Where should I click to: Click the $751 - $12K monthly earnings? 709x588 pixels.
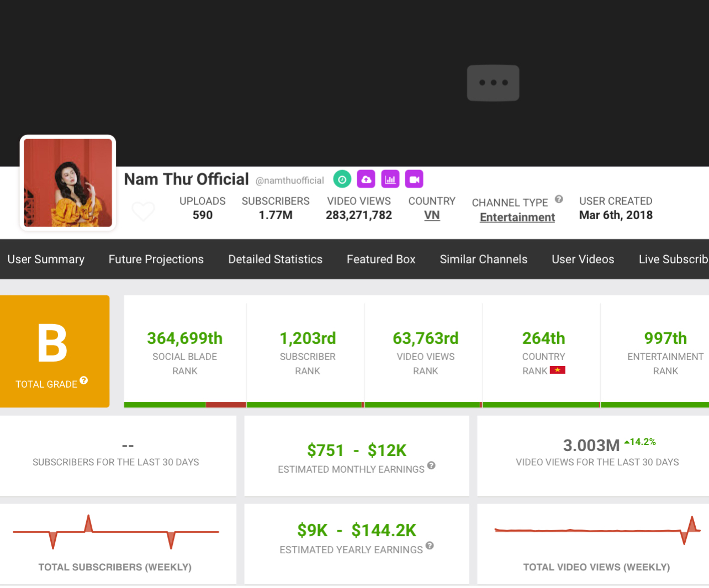click(357, 451)
